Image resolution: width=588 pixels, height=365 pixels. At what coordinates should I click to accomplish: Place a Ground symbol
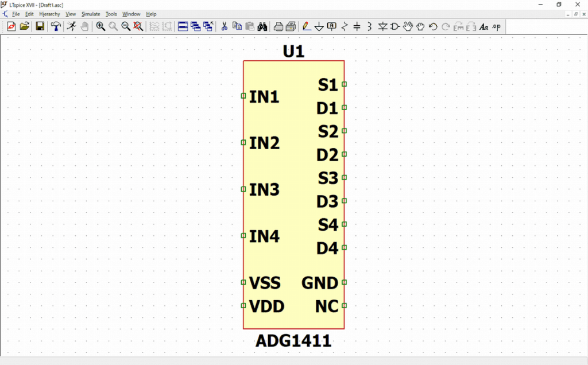[319, 26]
